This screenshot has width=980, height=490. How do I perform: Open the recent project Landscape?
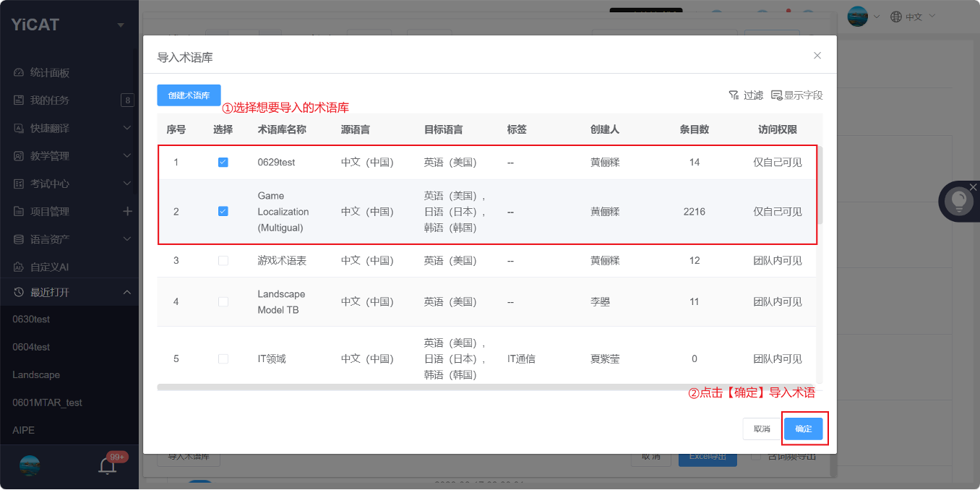click(x=36, y=374)
